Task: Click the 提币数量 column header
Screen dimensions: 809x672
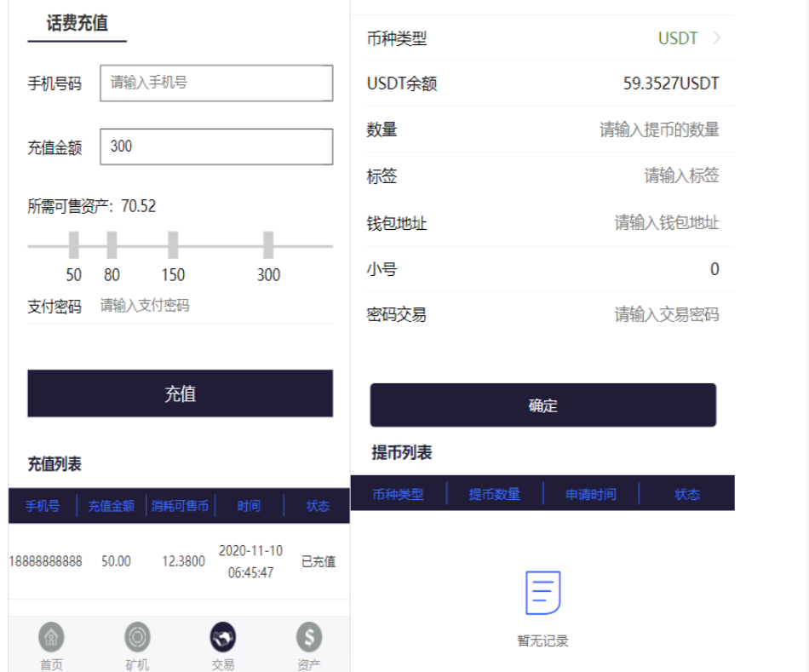Action: click(x=494, y=495)
